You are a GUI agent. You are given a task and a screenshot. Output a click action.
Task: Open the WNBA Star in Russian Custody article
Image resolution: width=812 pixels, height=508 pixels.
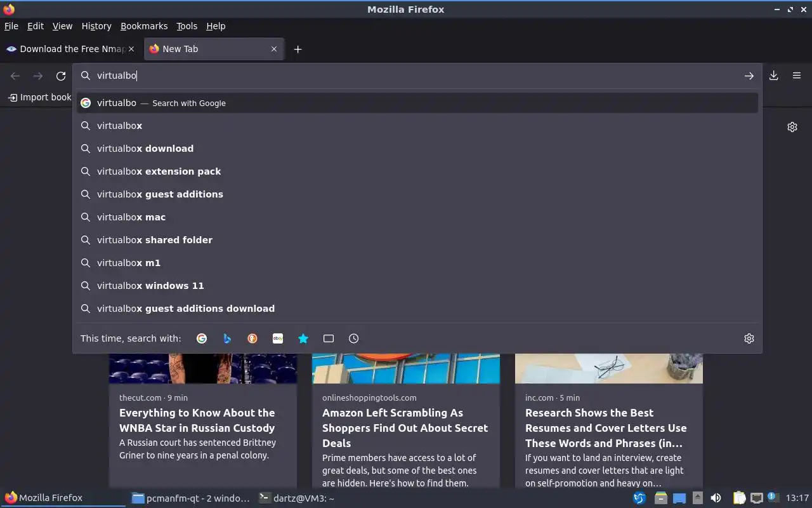197,420
